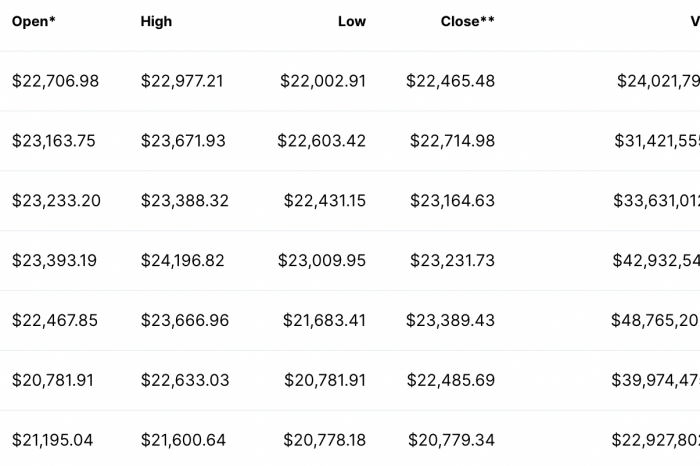Image resolution: width=700 pixels, height=466 pixels.
Task: Select the $23,233.20 open price
Action: [56, 201]
